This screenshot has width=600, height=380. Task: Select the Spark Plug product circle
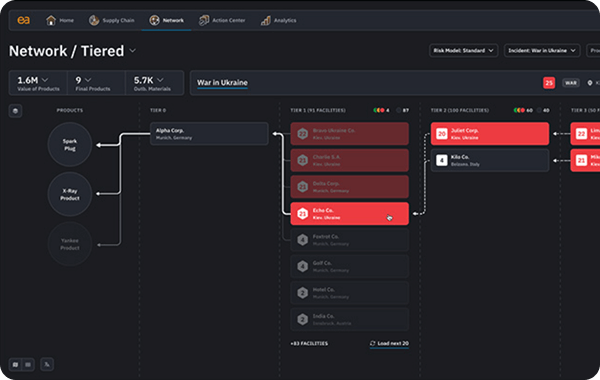[x=70, y=145]
